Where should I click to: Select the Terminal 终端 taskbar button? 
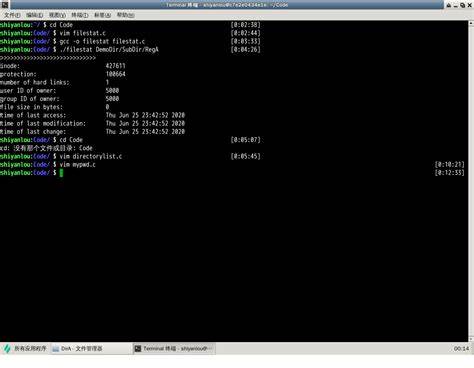pos(174,348)
